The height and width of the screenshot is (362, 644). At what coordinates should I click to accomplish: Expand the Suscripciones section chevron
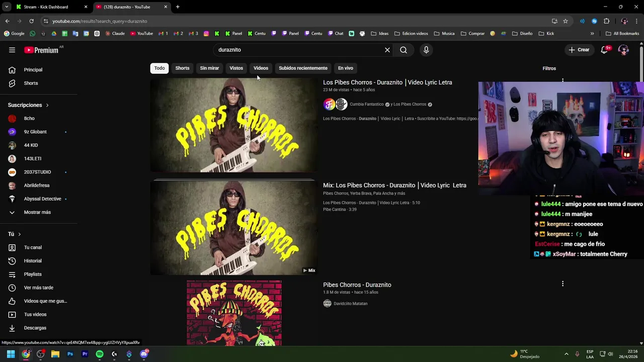click(47, 105)
